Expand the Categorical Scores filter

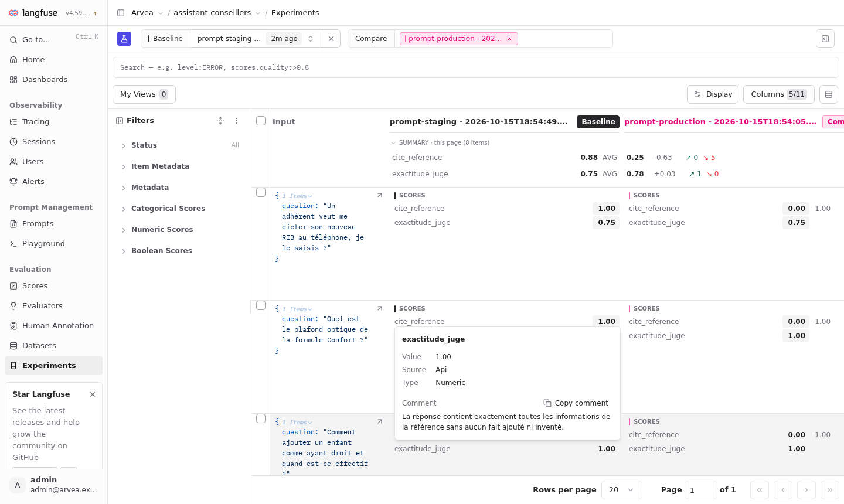tap(179, 209)
